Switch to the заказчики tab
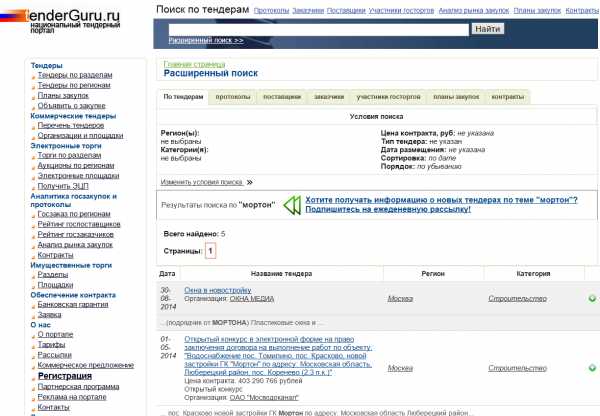The image size is (600, 416). [x=329, y=97]
